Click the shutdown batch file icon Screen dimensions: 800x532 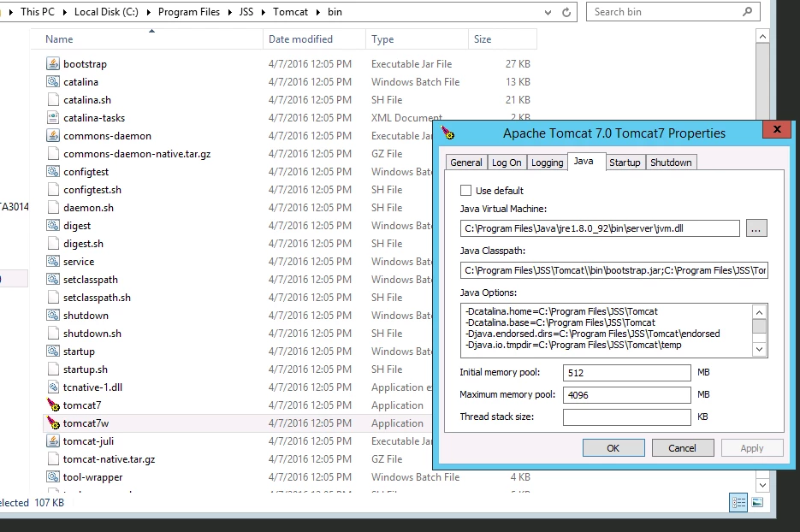pyautogui.click(x=53, y=316)
